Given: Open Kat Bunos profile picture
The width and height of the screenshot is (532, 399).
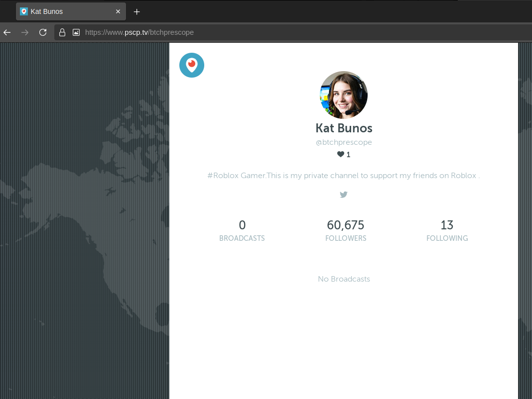Looking at the screenshot, I should pyautogui.click(x=344, y=95).
